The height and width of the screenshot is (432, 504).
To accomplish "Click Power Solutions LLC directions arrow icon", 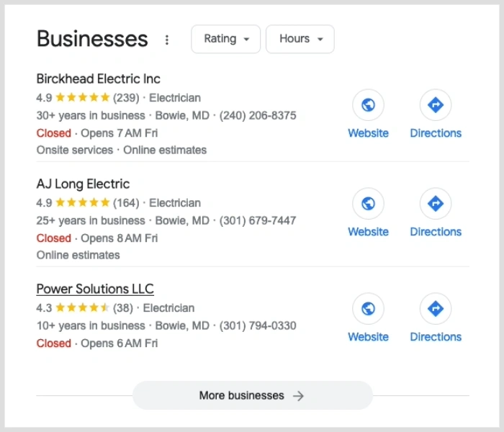I will coord(436,309).
